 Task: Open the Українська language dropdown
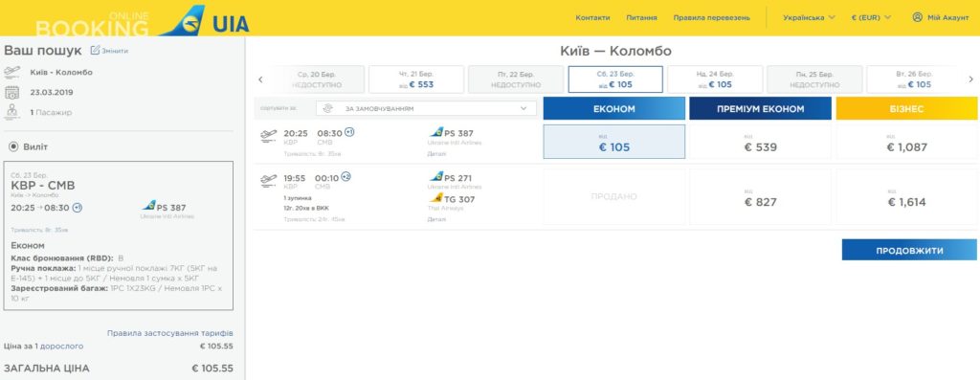809,17
